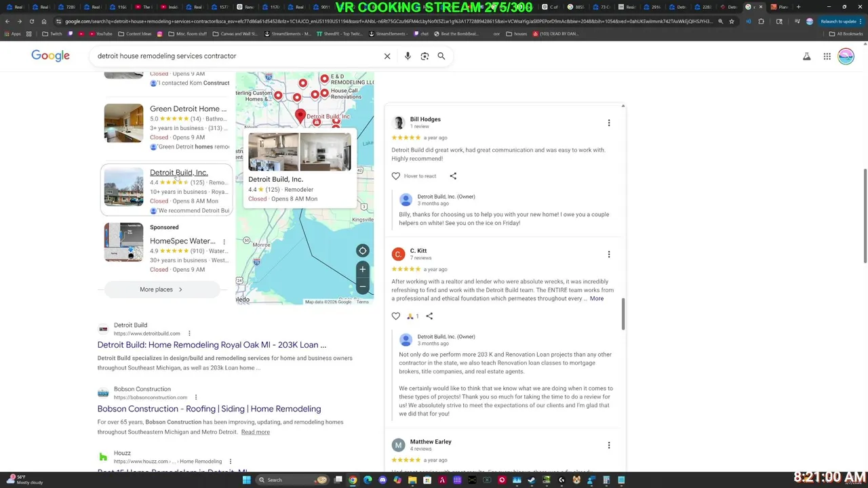Click Detroit Build red map pin

[300, 117]
